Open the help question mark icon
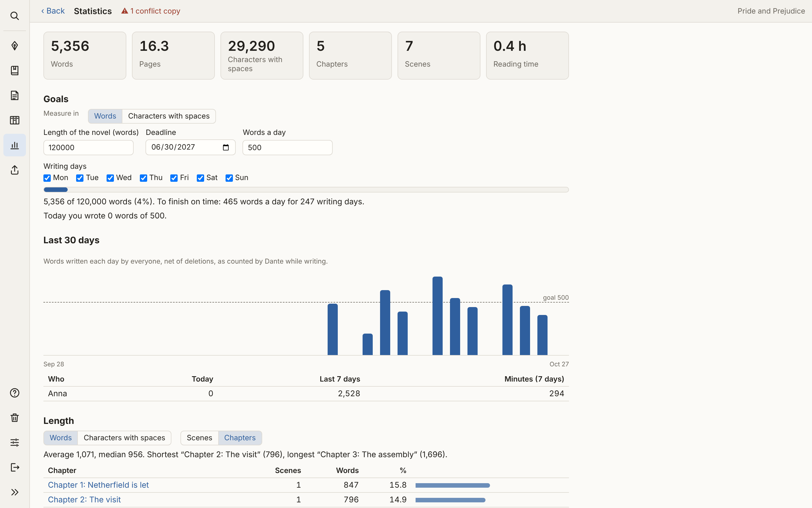Screen dimensions: 812x508 pyautogui.click(x=14, y=393)
